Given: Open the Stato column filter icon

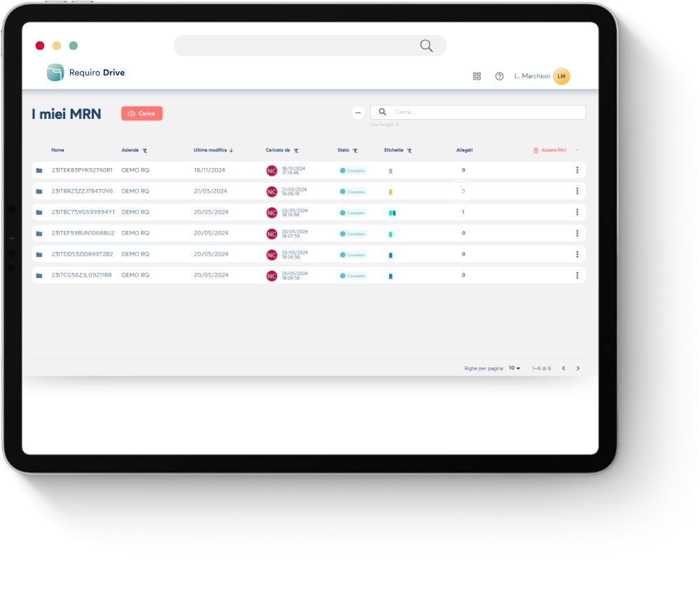Looking at the screenshot, I should (x=355, y=150).
